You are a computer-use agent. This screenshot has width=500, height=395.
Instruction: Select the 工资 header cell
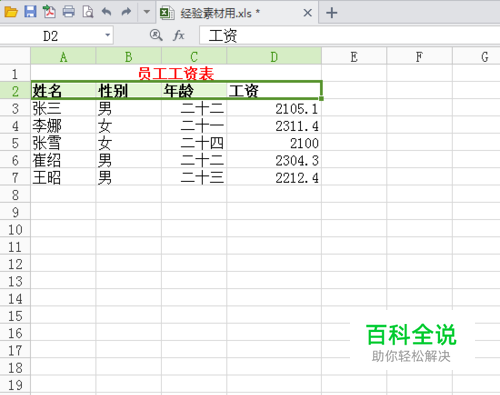tap(274, 91)
